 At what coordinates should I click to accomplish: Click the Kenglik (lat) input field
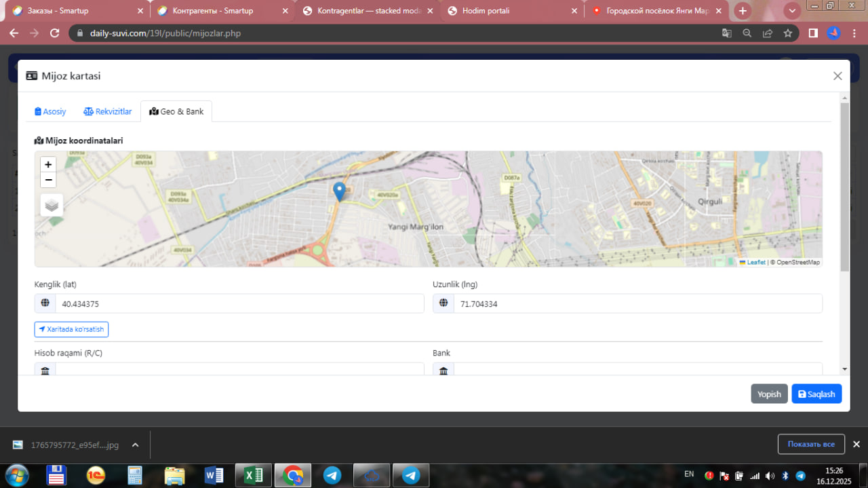[x=239, y=304]
